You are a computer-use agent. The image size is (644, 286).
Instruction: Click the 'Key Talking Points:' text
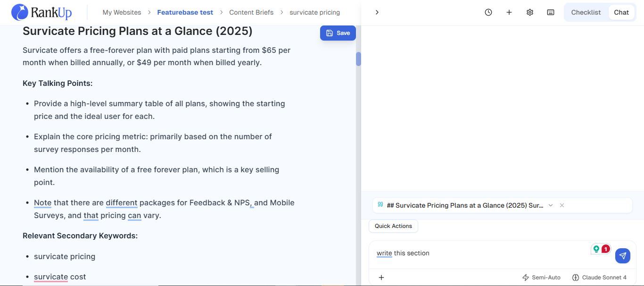tap(58, 83)
